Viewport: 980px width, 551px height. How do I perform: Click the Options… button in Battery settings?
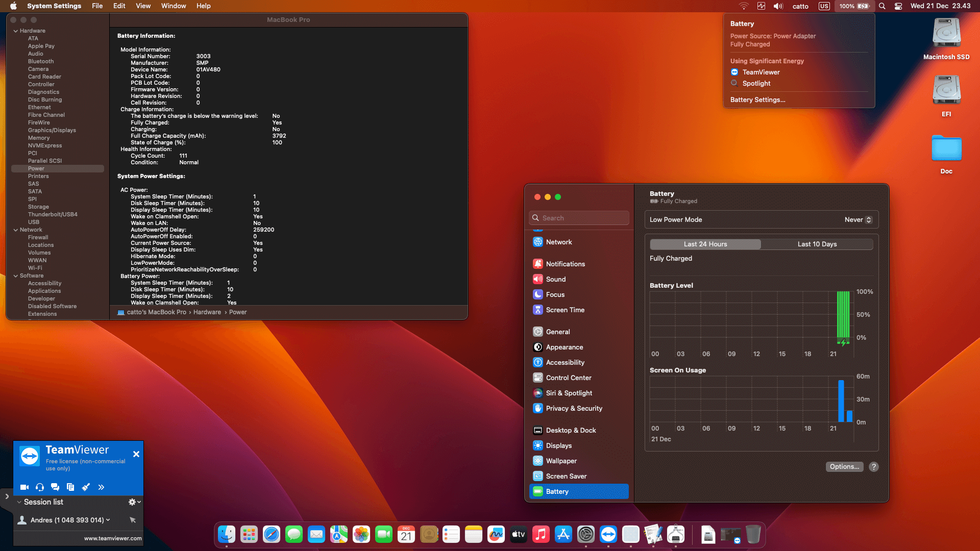[844, 467]
